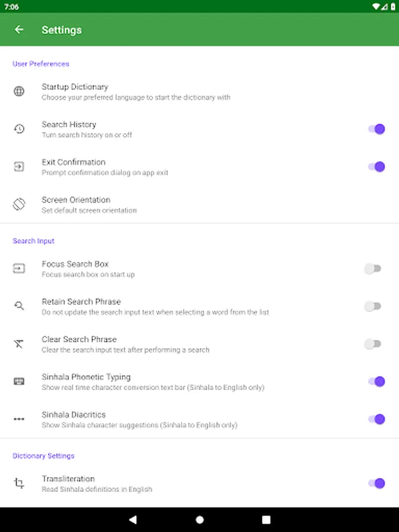Click the magnifier icon for Retain Search Phrase
Screen dimensions: 399x532
19,306
